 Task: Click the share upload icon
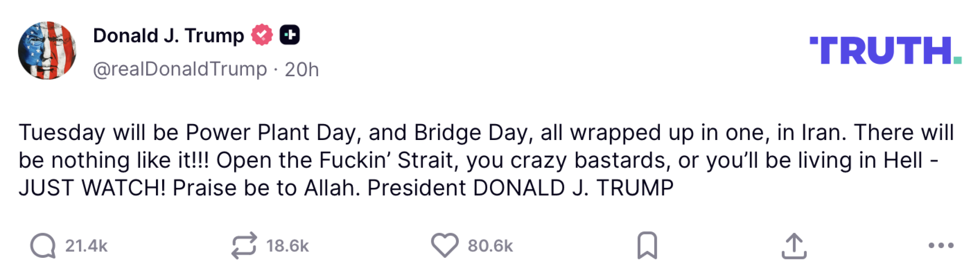794,246
